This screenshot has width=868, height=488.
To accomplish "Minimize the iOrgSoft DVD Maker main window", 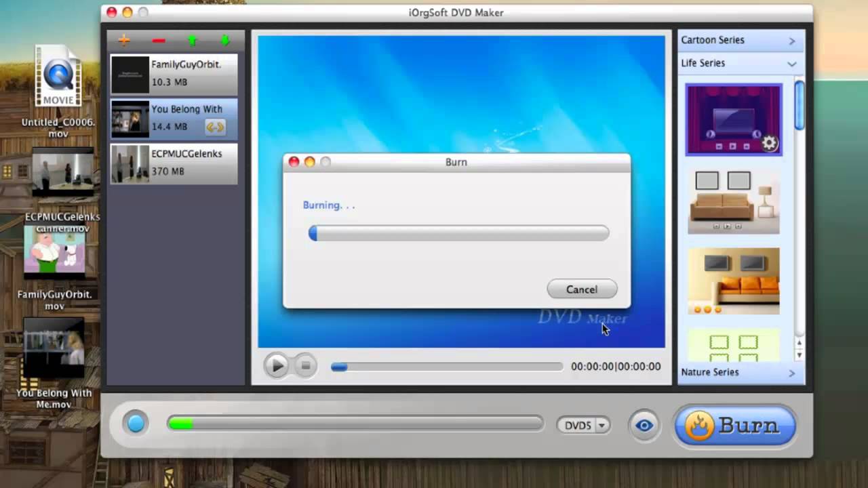I will pos(127,12).
